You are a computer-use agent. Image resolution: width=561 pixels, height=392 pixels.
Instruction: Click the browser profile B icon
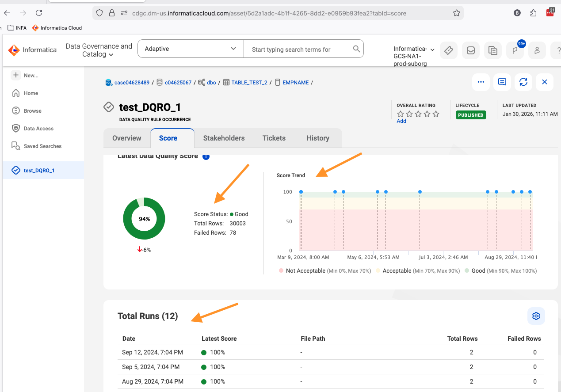517,13
